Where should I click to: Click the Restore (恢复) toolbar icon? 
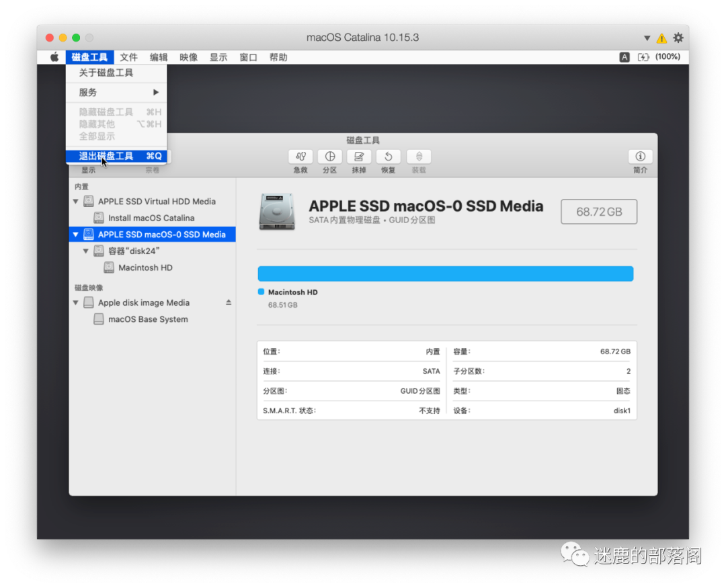388,157
